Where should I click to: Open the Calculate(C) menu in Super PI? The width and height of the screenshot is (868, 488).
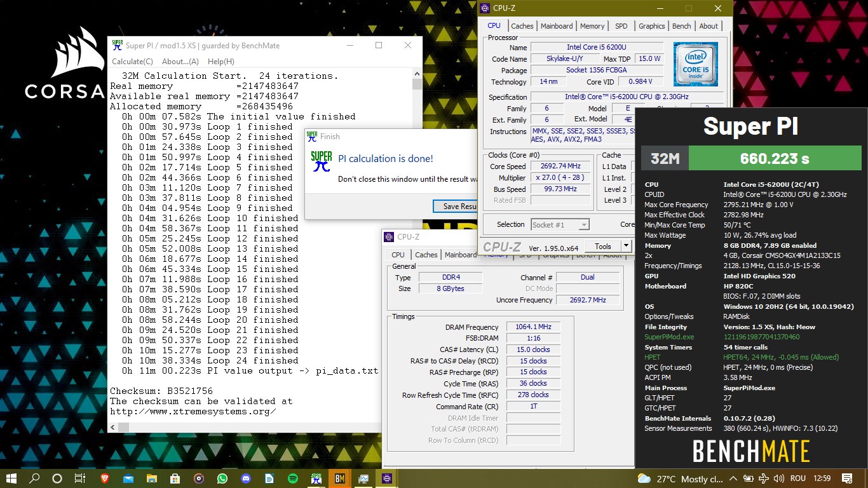coord(132,62)
